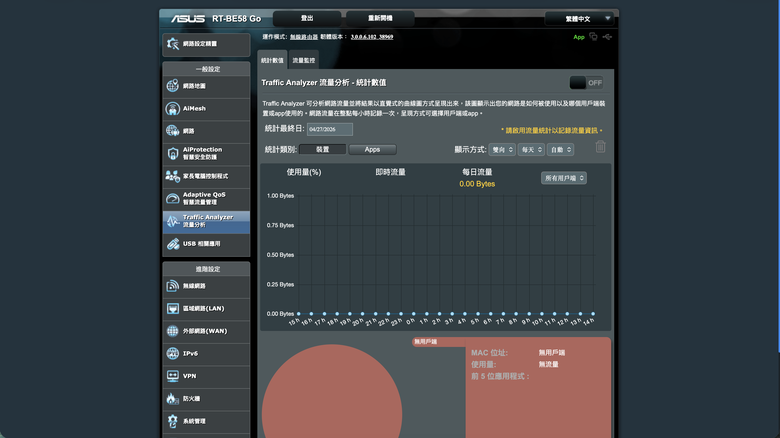Open the 雙向 direction dropdown
Image resolution: width=780 pixels, height=438 pixels.
tap(502, 150)
